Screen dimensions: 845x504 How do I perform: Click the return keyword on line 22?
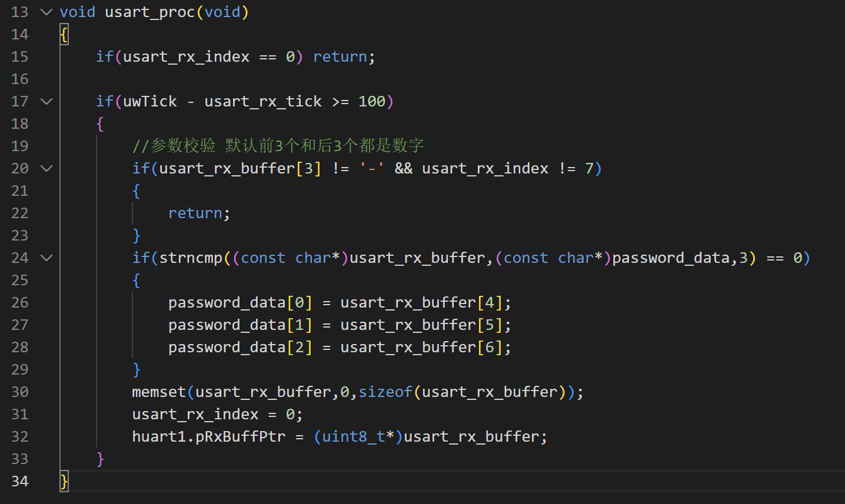click(195, 213)
